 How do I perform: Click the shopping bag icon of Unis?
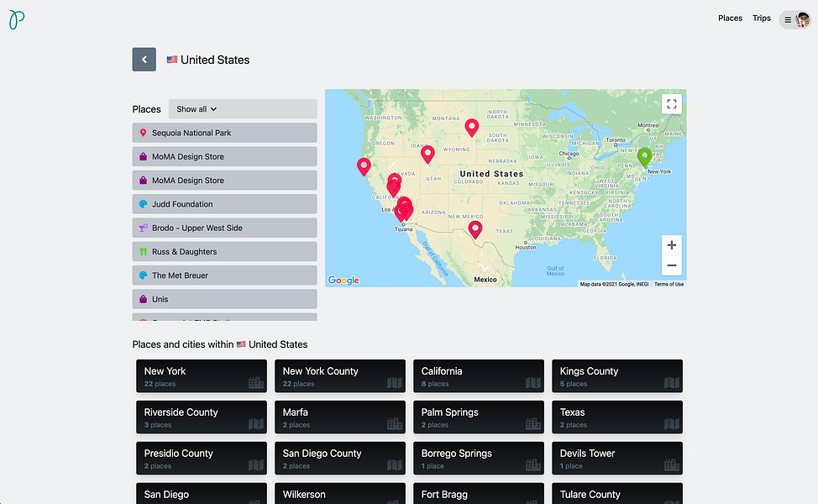[x=143, y=300]
